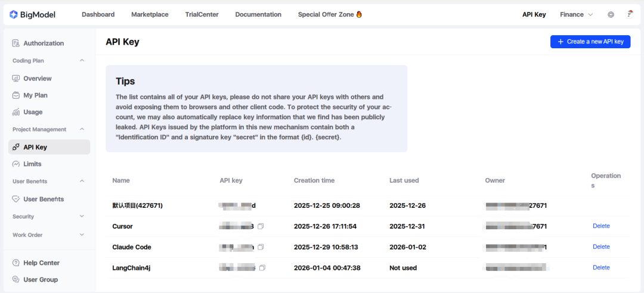Collapse the Coding Plan section
The height and width of the screenshot is (293, 644).
82,61
